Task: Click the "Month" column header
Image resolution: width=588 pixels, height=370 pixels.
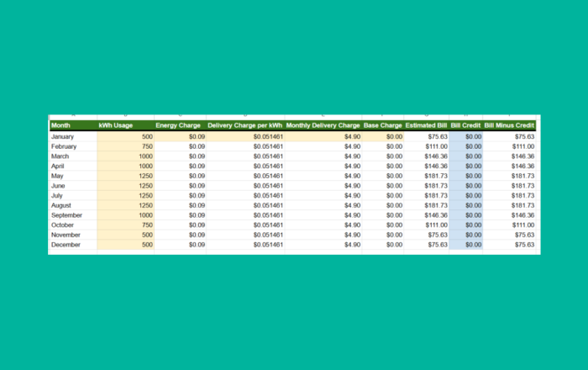Action: click(73, 125)
